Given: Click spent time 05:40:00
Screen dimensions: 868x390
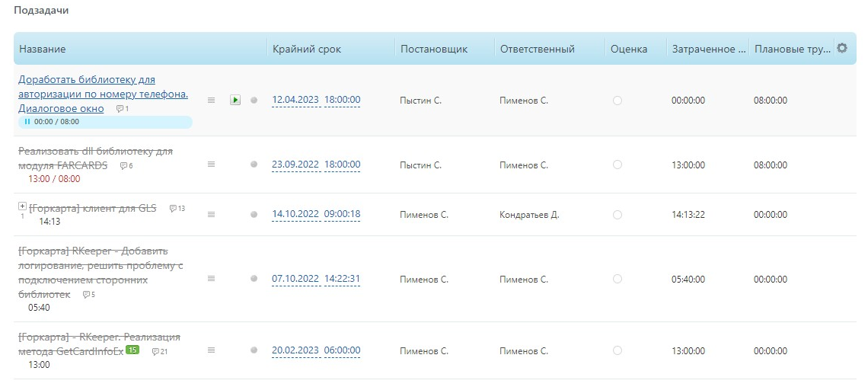Looking at the screenshot, I should pyautogui.click(x=688, y=280).
